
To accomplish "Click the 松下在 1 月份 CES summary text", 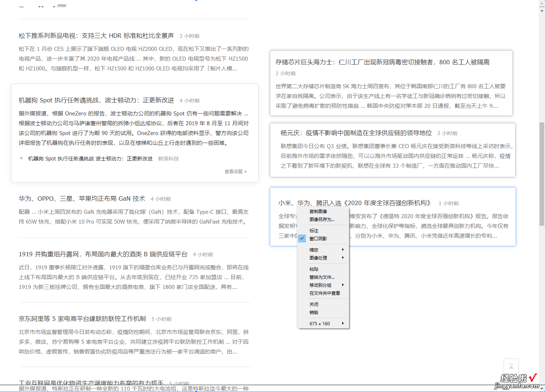I will (134, 58).
